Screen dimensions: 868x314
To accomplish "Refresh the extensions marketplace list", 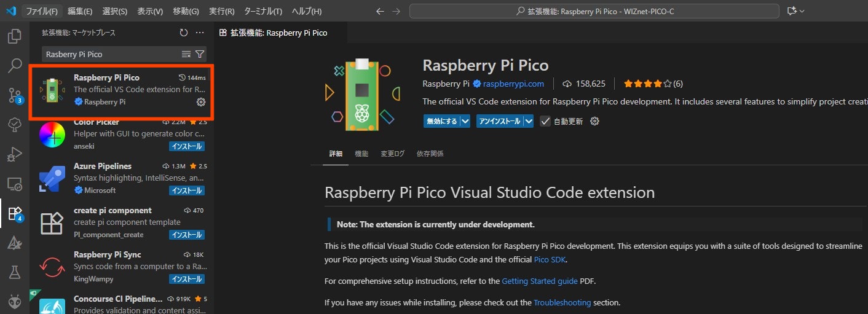I will click(183, 33).
